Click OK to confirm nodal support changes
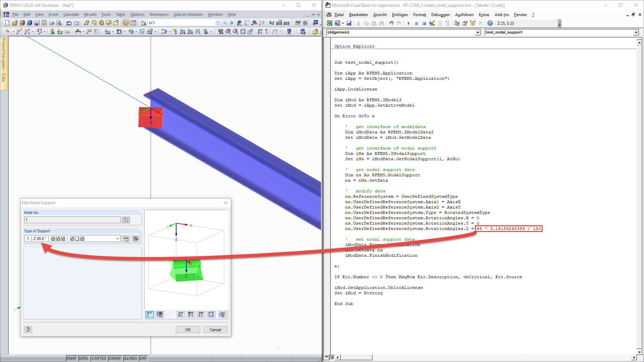 click(x=187, y=329)
